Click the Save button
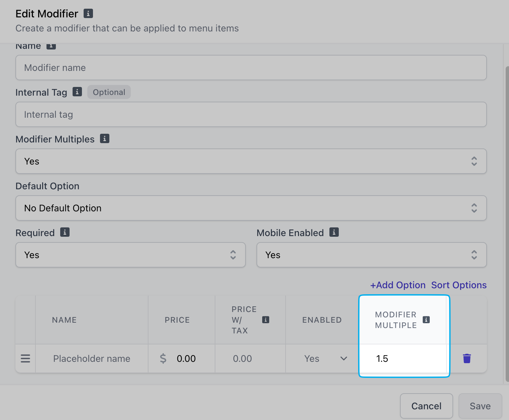 [480, 406]
